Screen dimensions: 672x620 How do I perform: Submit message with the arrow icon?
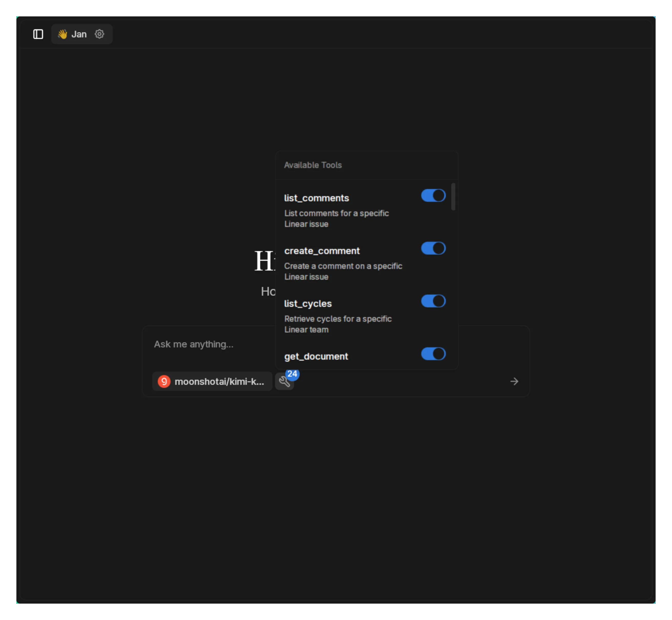pos(514,381)
